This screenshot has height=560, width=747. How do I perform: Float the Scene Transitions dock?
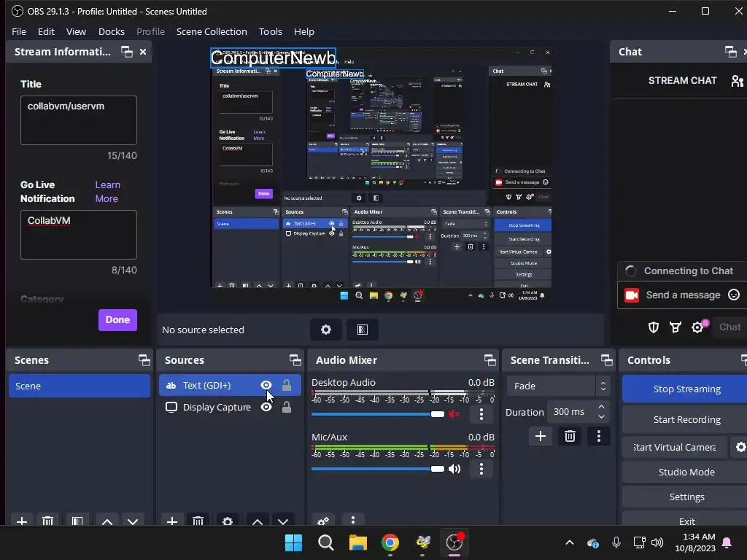click(x=606, y=360)
